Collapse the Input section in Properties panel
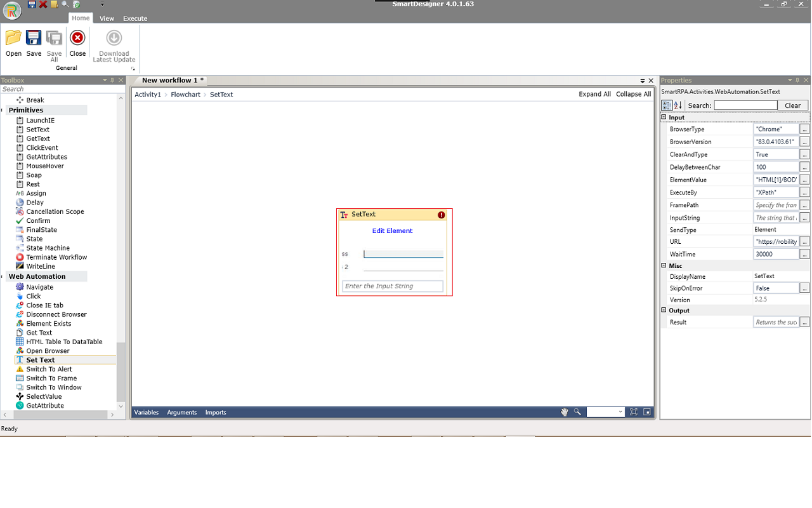The width and height of the screenshot is (812, 508). point(664,117)
